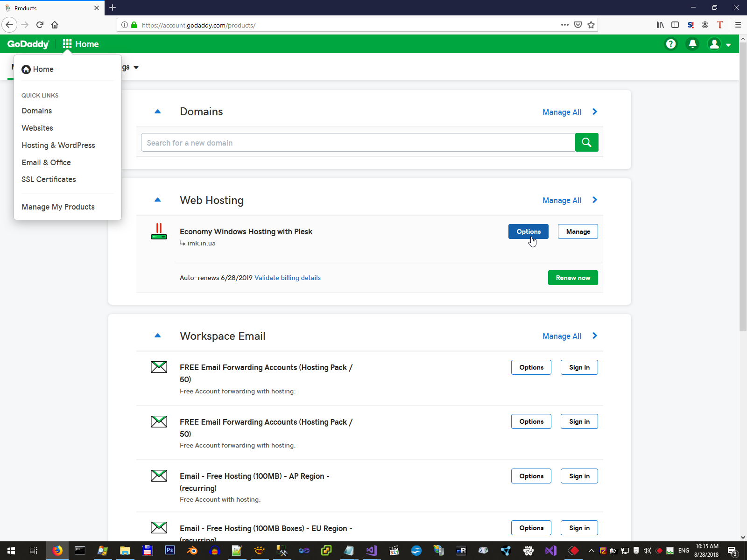
Task: Show the Firefox sidebars
Action: click(x=675, y=25)
